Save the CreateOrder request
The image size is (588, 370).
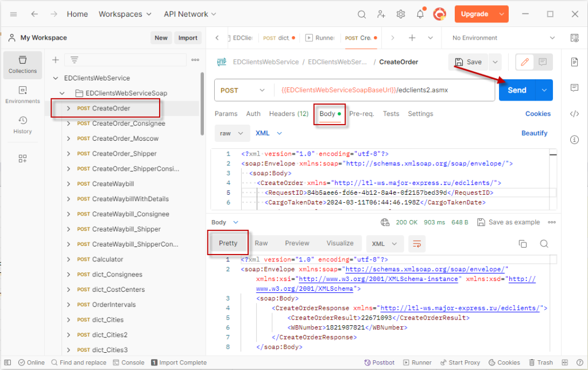point(469,62)
